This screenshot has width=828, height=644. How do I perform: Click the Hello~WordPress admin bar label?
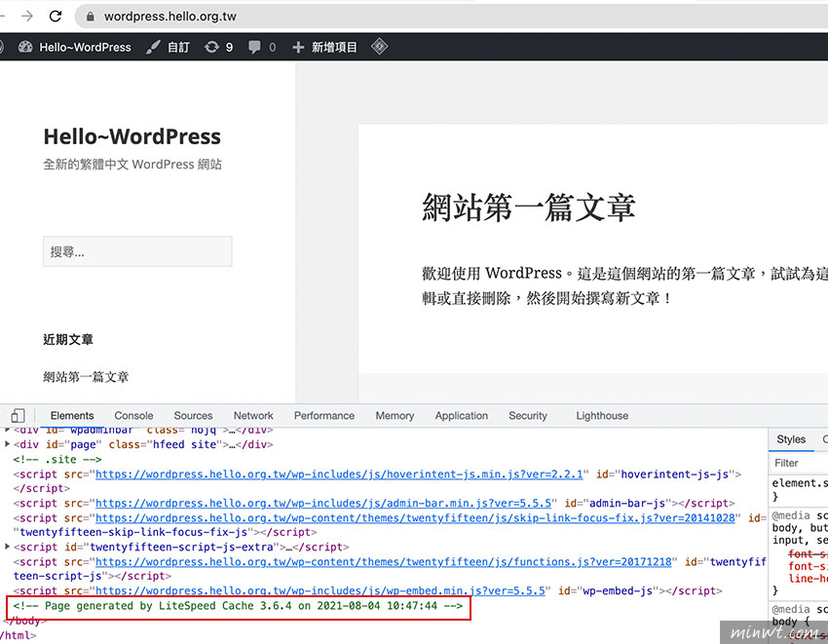[x=85, y=47]
